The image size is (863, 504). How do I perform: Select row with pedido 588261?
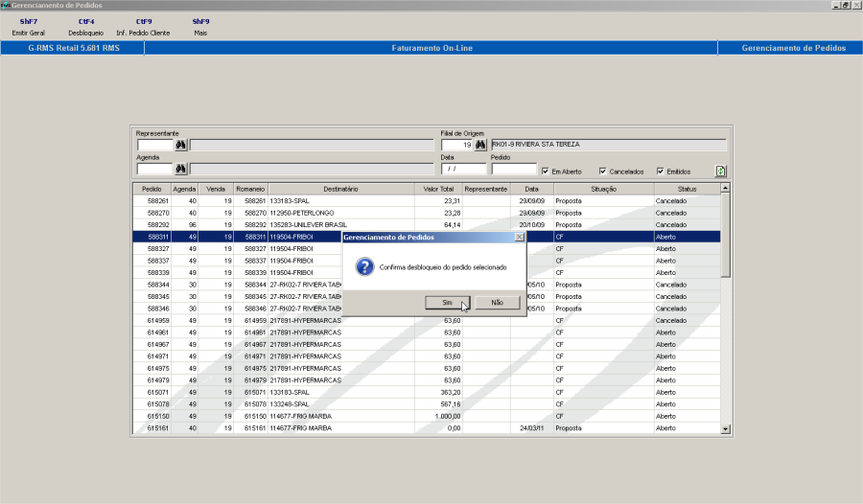[x=427, y=201]
